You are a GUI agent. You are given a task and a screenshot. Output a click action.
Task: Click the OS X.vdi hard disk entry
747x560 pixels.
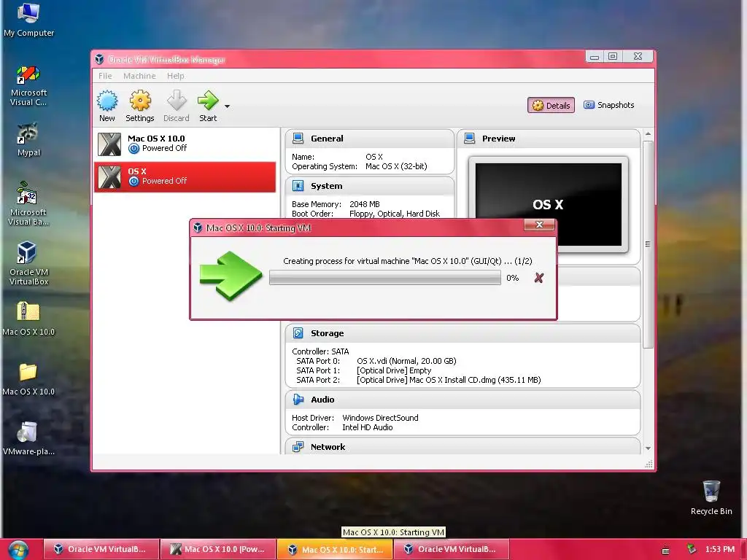(x=406, y=361)
